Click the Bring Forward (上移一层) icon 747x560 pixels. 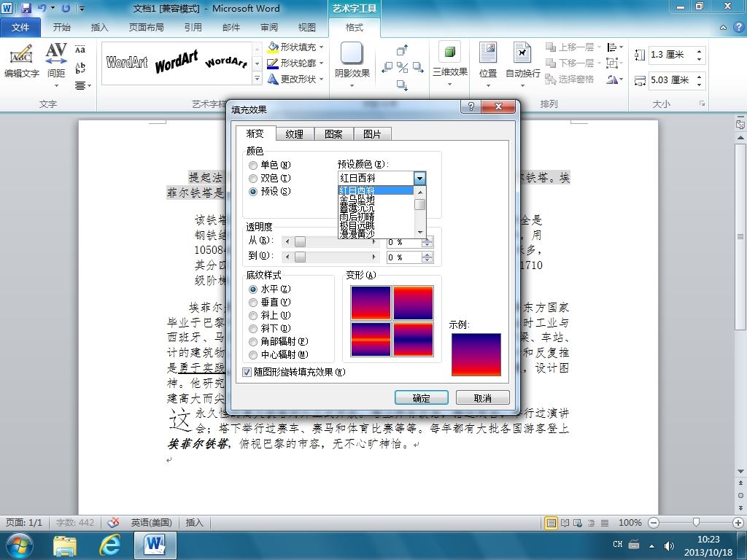click(551, 47)
